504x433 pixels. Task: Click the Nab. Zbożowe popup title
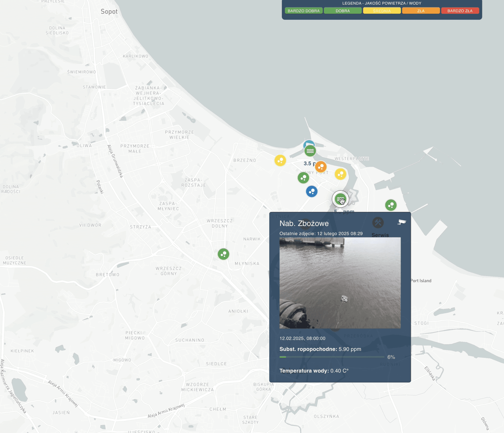pos(304,223)
